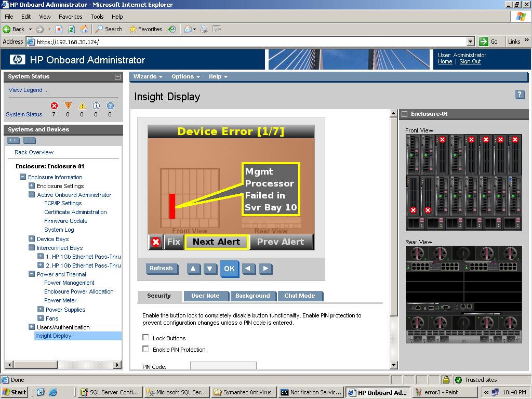The height and width of the screenshot is (399, 532).
Task: Open the IE Favorites menu
Action: coord(70,17)
